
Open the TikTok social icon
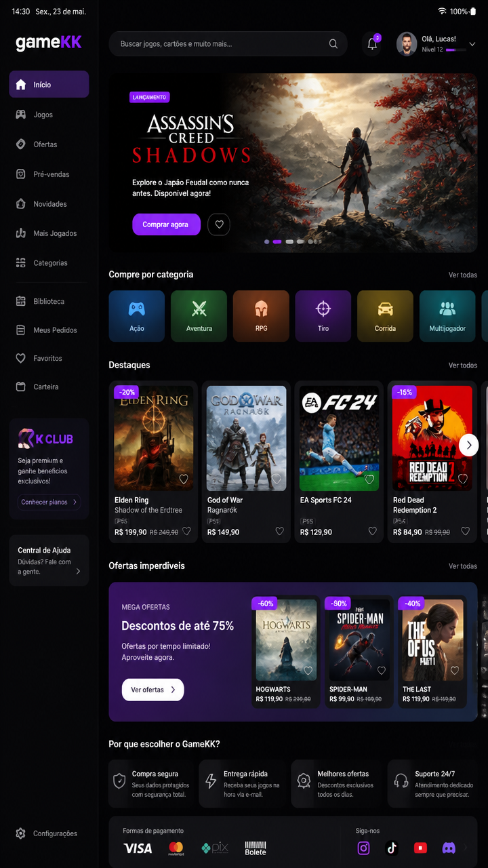click(392, 848)
